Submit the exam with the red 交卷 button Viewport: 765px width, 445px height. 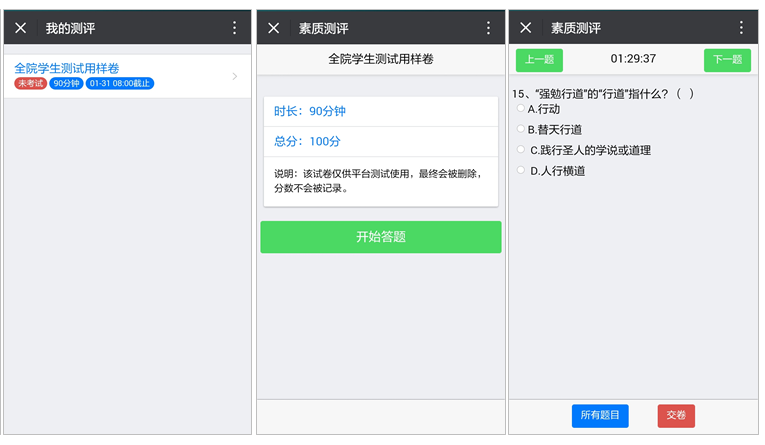click(x=676, y=416)
